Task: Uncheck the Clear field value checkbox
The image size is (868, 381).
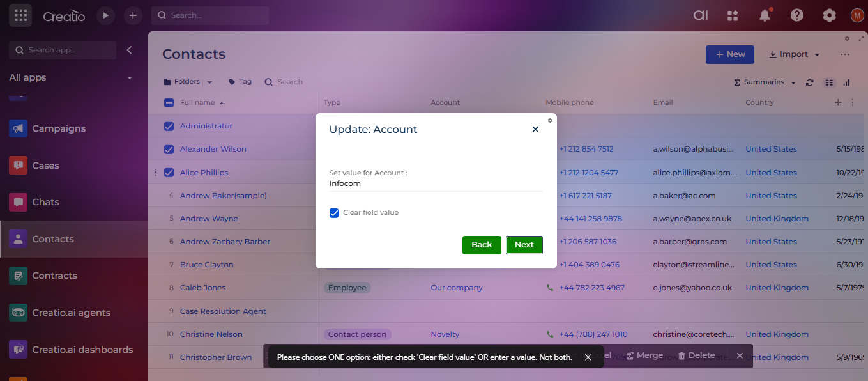Action: click(334, 213)
